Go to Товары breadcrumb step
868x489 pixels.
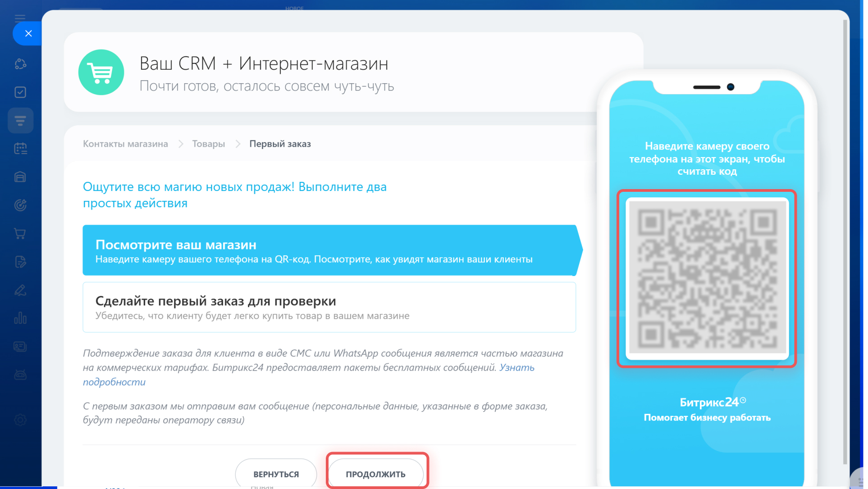tap(208, 144)
